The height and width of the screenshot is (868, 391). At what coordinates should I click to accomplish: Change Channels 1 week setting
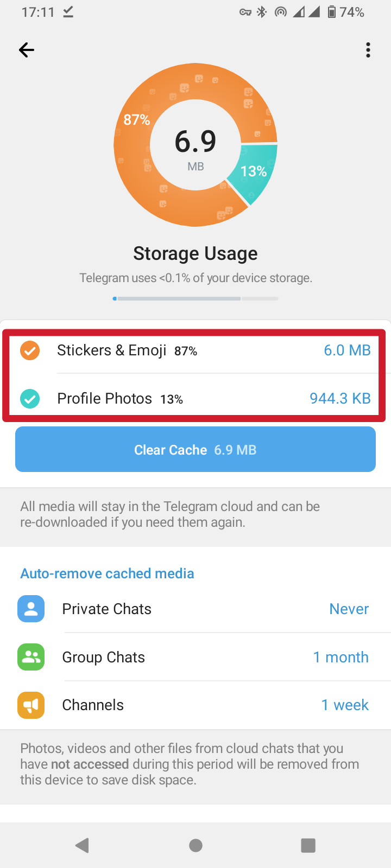[345, 705]
